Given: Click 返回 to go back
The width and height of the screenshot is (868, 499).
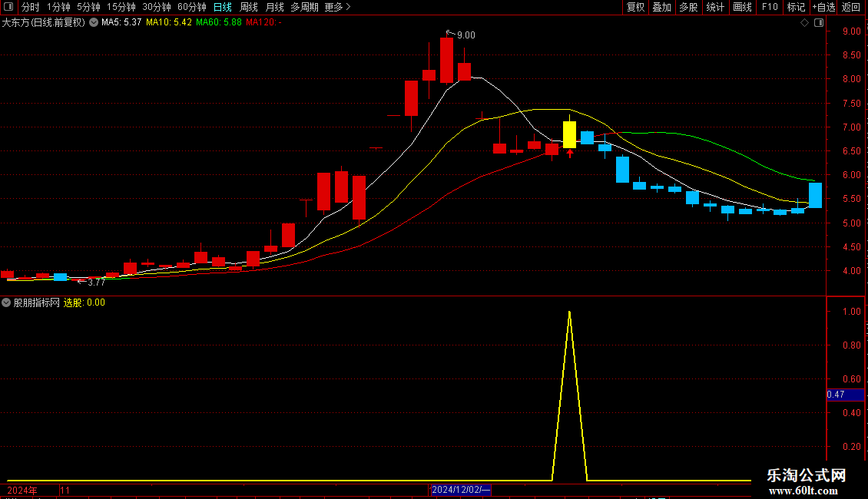Looking at the screenshot, I should click(x=851, y=7).
